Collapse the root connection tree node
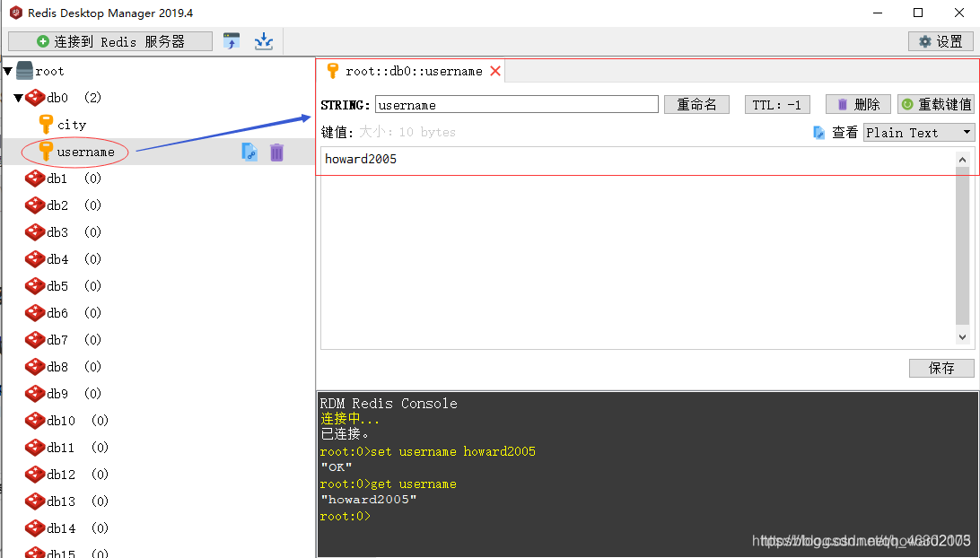This screenshot has width=980, height=558. [8, 71]
